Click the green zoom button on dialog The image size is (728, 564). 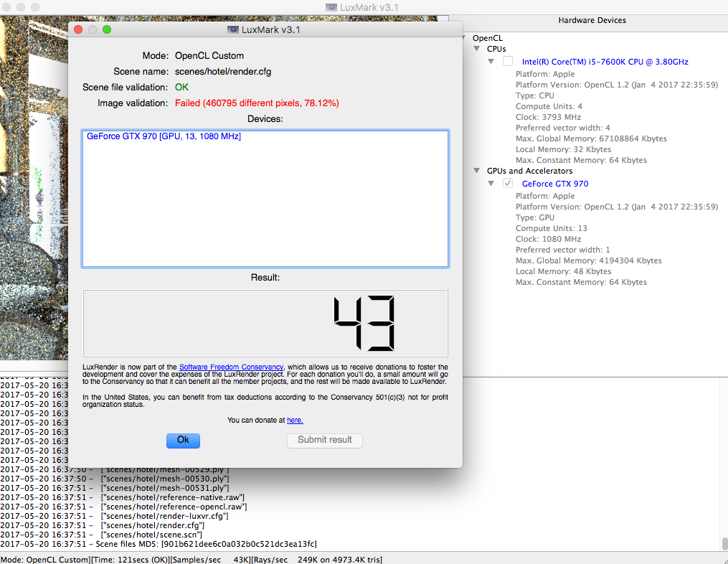(107, 29)
